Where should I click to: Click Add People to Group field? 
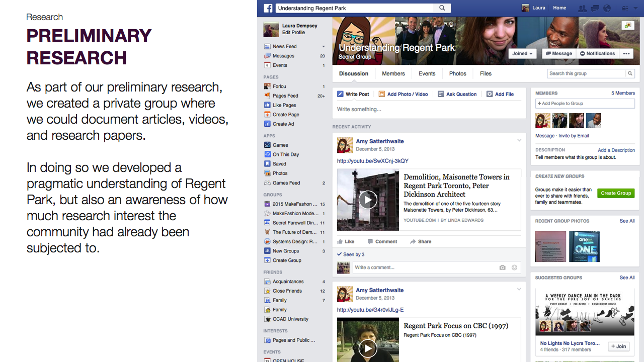pyautogui.click(x=585, y=104)
